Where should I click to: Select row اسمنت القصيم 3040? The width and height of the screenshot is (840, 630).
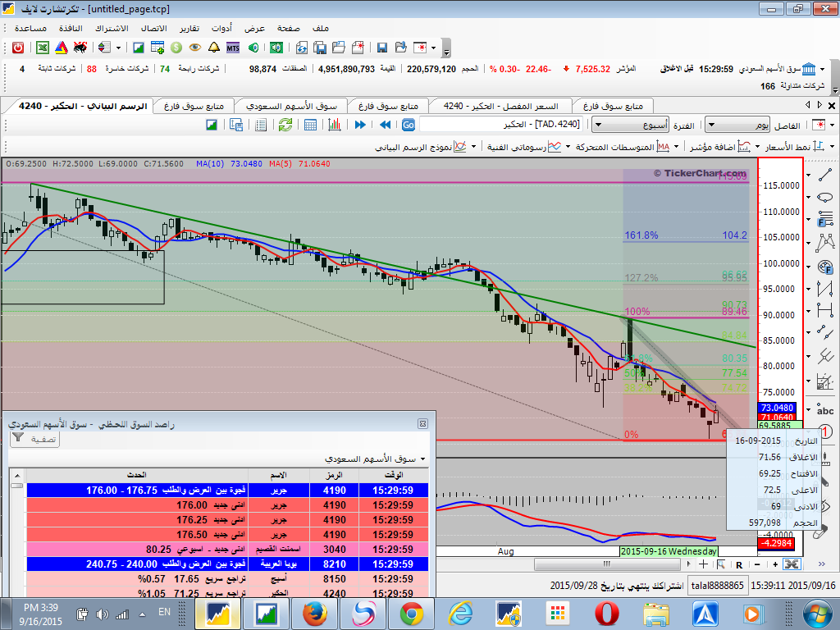tap(228, 549)
